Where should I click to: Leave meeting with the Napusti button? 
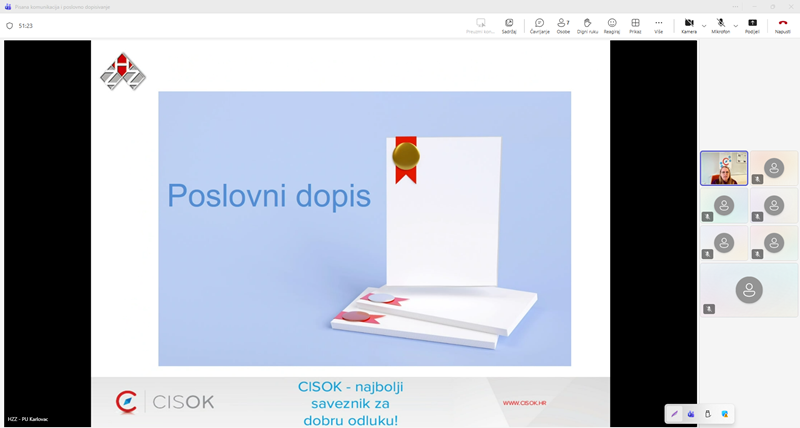tap(782, 25)
